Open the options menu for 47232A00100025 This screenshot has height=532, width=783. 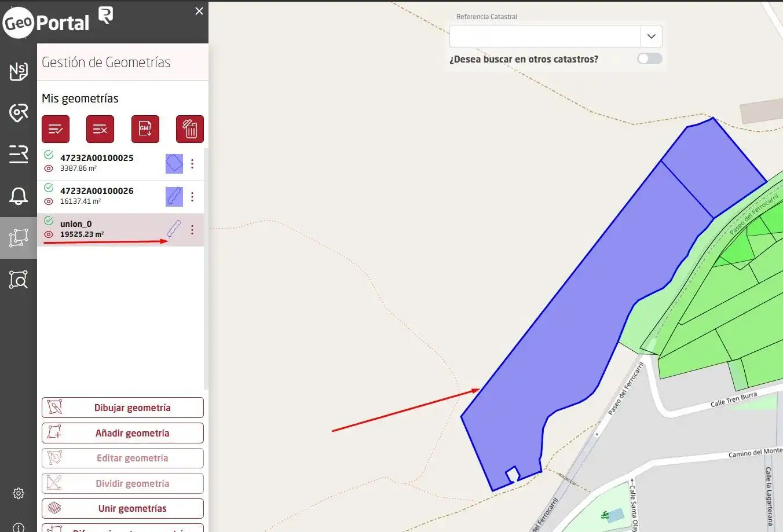(x=192, y=164)
